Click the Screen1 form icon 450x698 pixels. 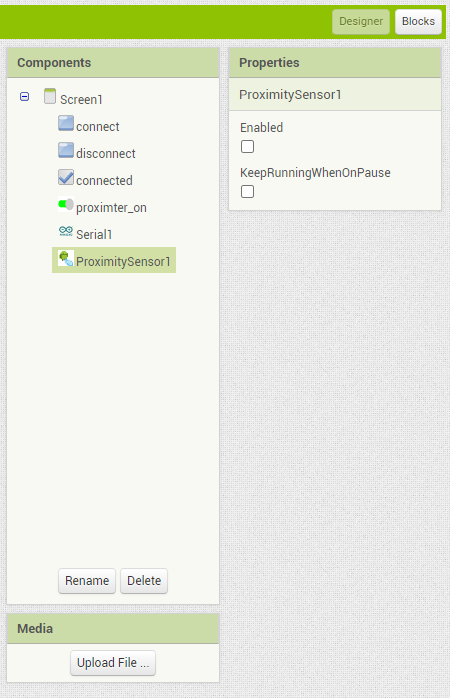coord(50,96)
